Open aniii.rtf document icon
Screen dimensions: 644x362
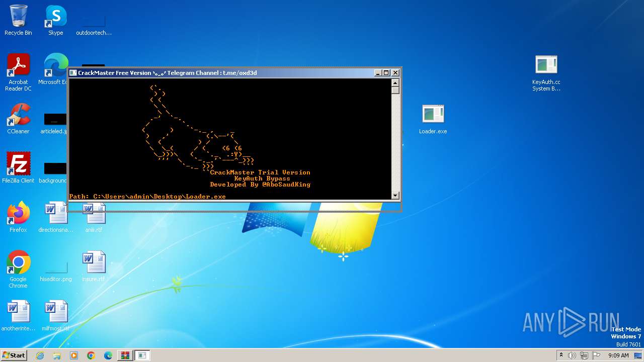94,217
